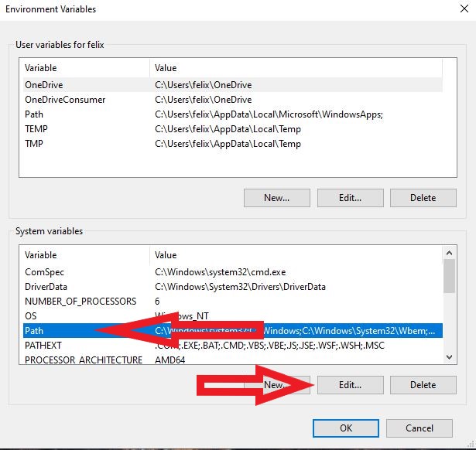Image resolution: width=476 pixels, height=450 pixels.
Task: Click New... under user variables
Action: [276, 198]
